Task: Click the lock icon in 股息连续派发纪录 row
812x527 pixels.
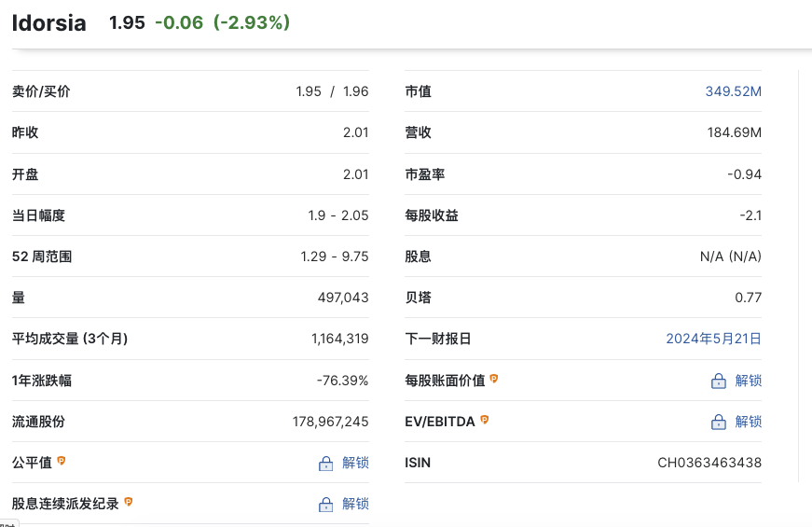Action: pyautogui.click(x=325, y=505)
